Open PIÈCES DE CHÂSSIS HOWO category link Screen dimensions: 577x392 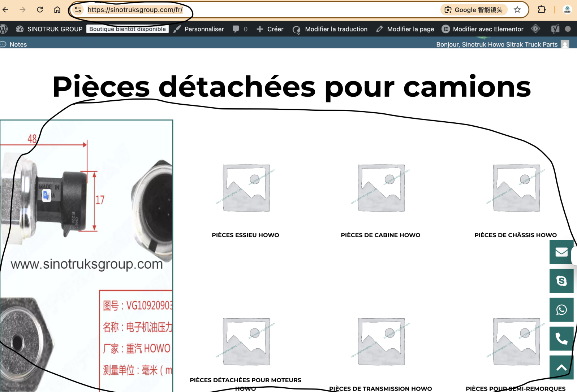coord(516,235)
